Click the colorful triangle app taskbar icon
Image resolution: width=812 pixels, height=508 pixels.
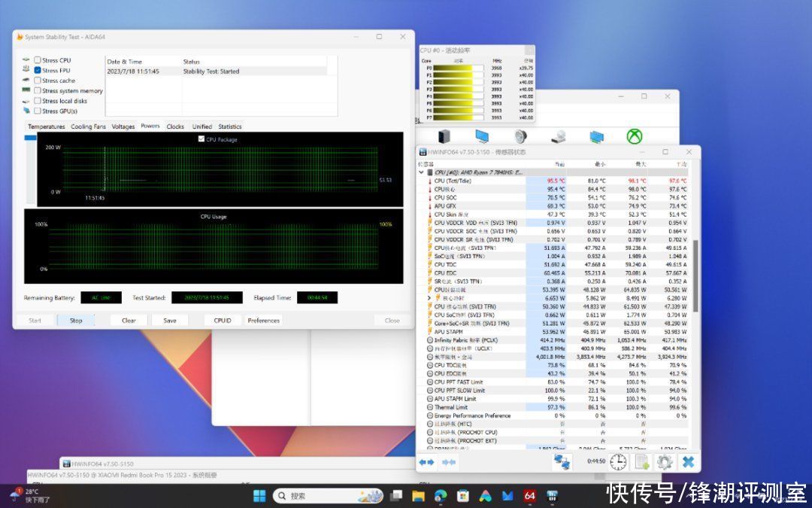click(x=485, y=495)
